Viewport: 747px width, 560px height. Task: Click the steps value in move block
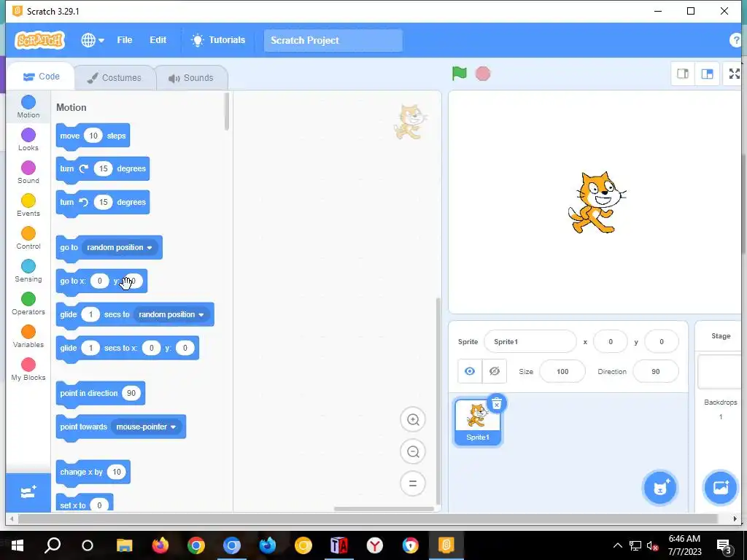tap(93, 136)
